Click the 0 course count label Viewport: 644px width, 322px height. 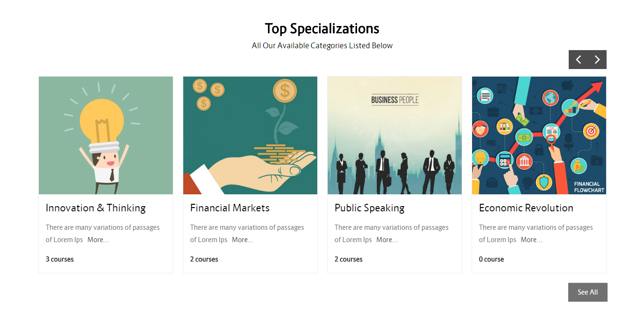pyautogui.click(x=492, y=259)
